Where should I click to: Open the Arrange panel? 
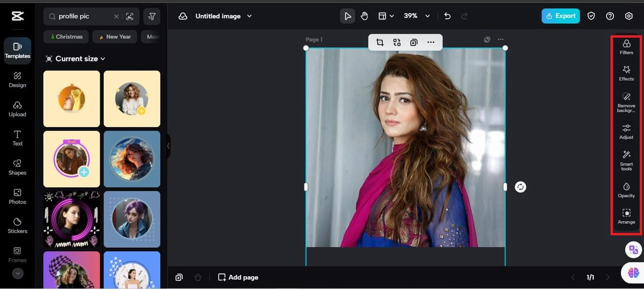626,217
